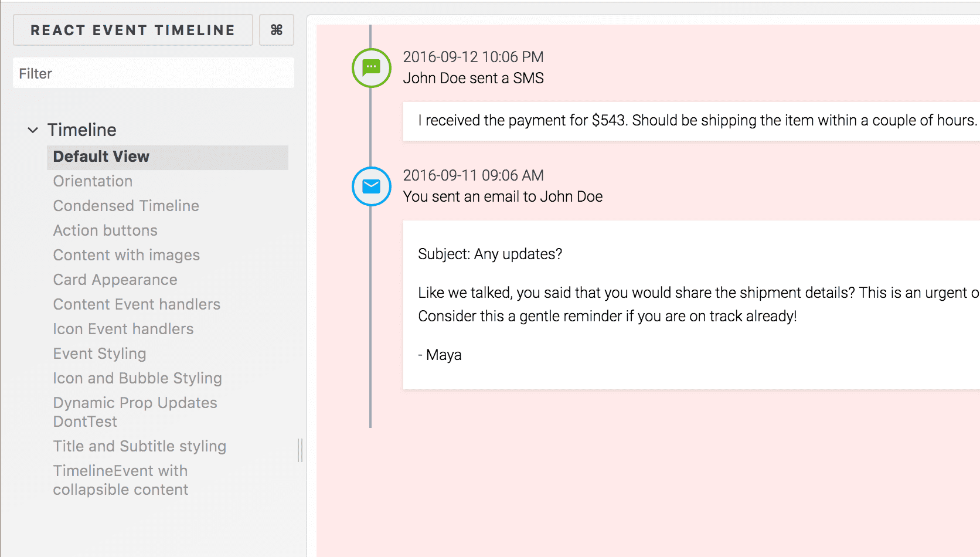This screenshot has height=557, width=980.
Task: Click the React Event Timeline header button
Action: [133, 30]
